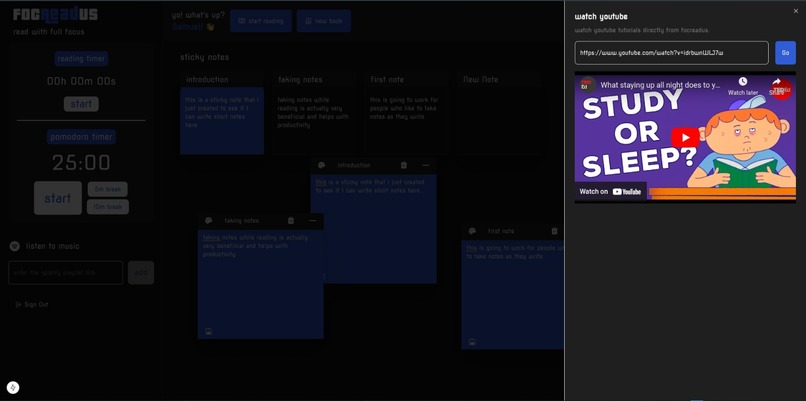Viewport: 806px width, 401px height.
Task: Open the first note sticky note card
Action: tap(406, 113)
